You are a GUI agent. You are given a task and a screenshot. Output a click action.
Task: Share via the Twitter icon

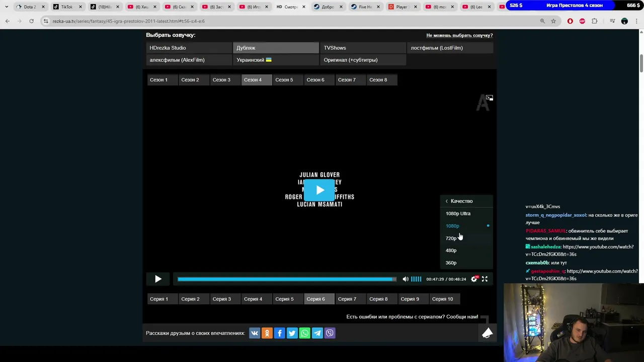pyautogui.click(x=292, y=333)
